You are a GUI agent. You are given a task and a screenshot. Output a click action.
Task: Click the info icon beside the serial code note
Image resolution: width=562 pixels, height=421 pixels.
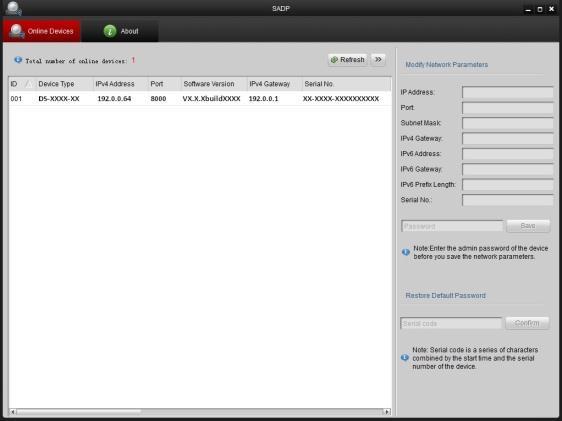point(405,358)
